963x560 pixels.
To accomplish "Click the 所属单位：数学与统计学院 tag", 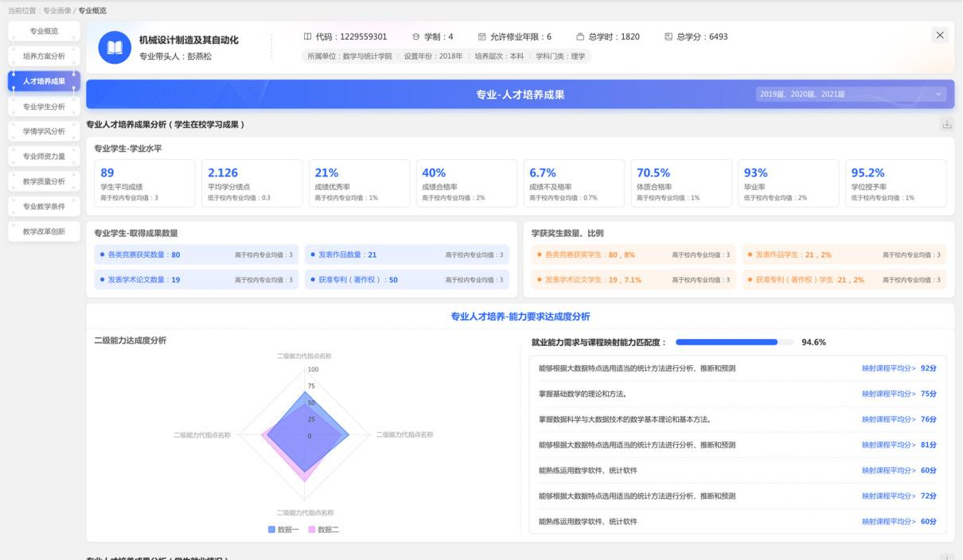I will click(x=350, y=56).
